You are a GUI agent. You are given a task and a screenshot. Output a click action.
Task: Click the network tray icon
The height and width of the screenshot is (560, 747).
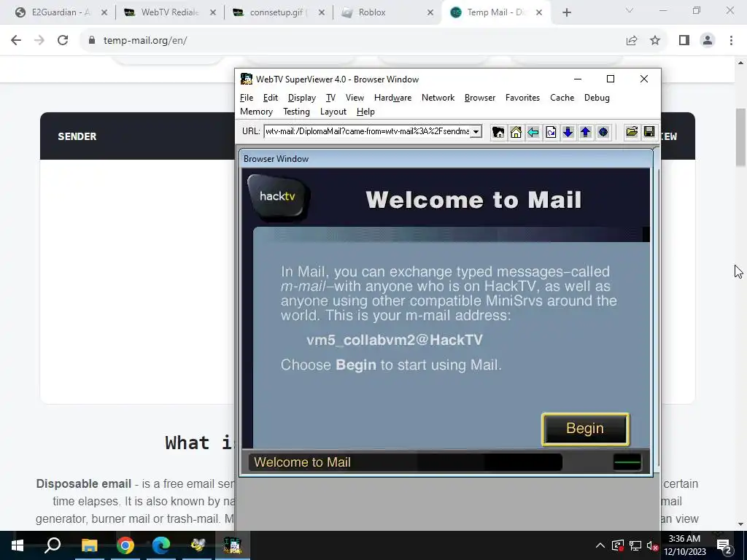(635, 545)
